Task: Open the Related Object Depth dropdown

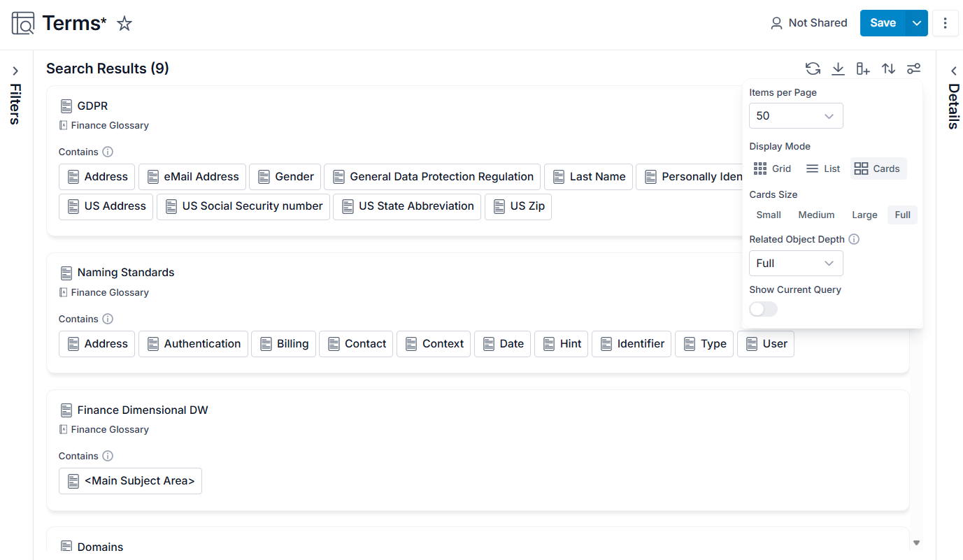Action: 796,264
